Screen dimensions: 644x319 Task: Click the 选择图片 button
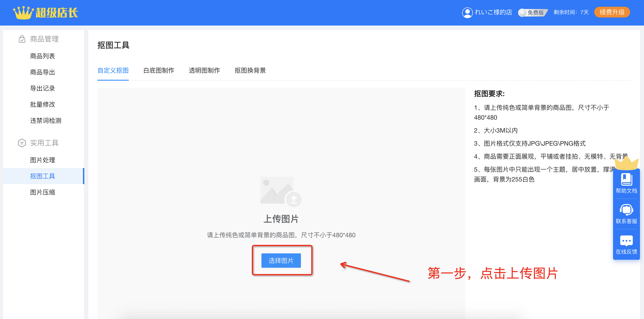[x=281, y=260]
